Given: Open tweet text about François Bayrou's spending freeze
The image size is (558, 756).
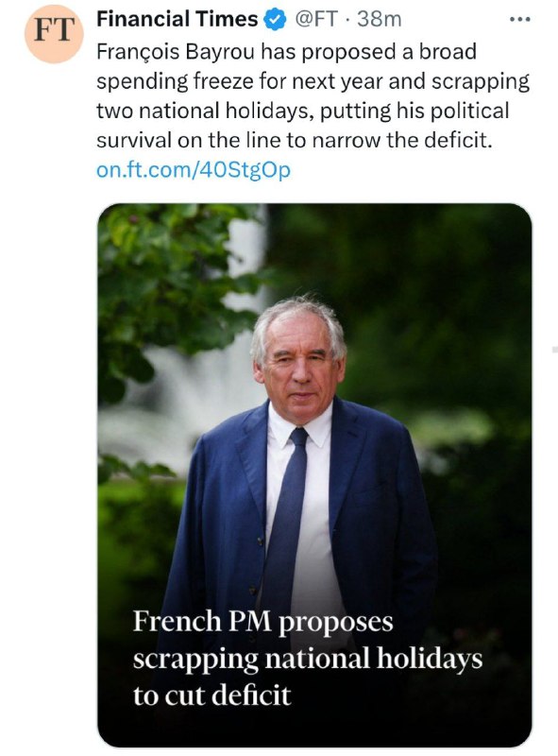Looking at the screenshot, I should pyautogui.click(x=313, y=95).
